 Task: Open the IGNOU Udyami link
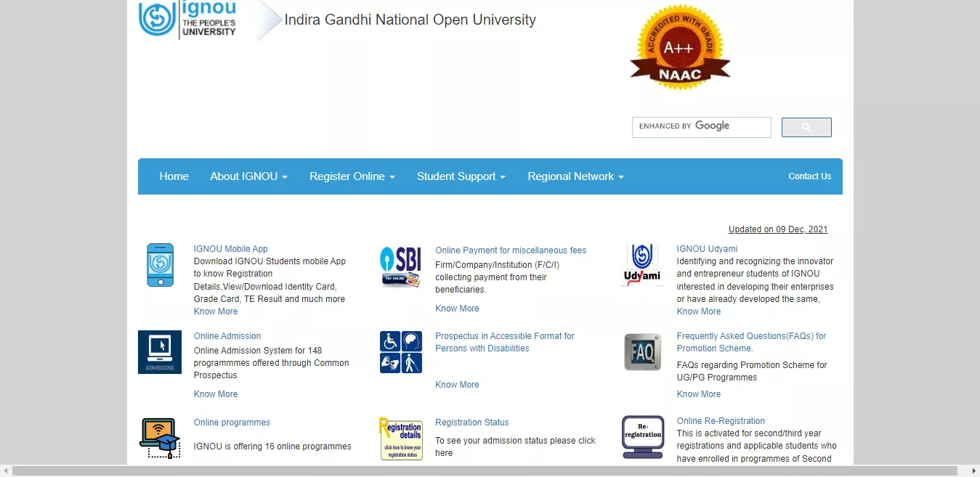click(707, 249)
